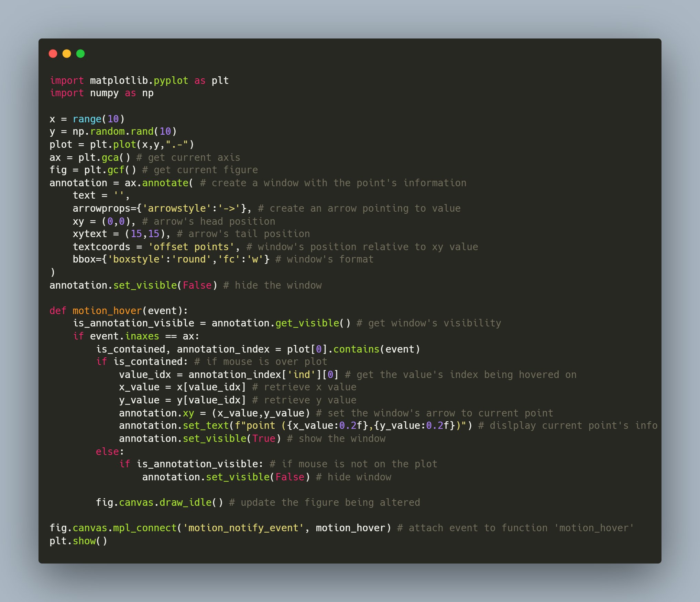Select the plt.show() statement
The width and height of the screenshot is (700, 602).
tap(79, 540)
